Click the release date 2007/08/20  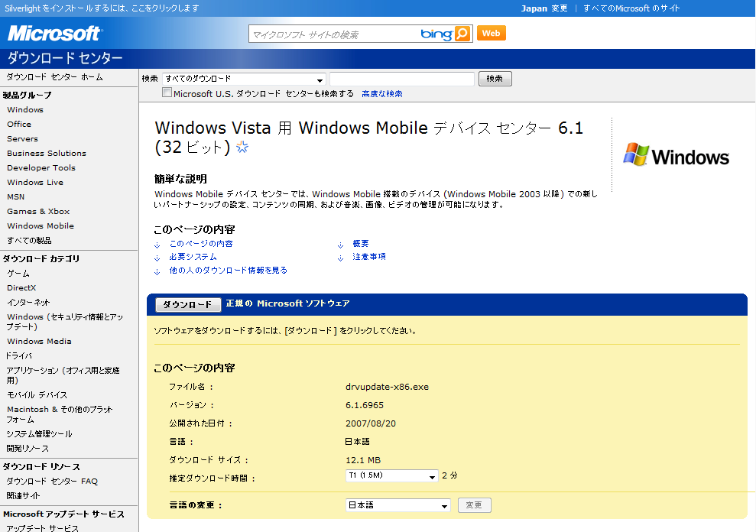(371, 423)
